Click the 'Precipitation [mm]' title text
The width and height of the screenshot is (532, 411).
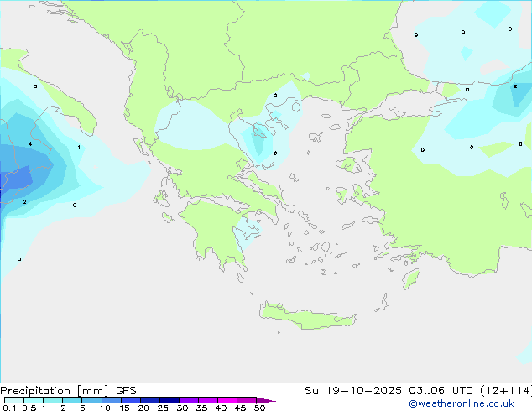pos(55,391)
